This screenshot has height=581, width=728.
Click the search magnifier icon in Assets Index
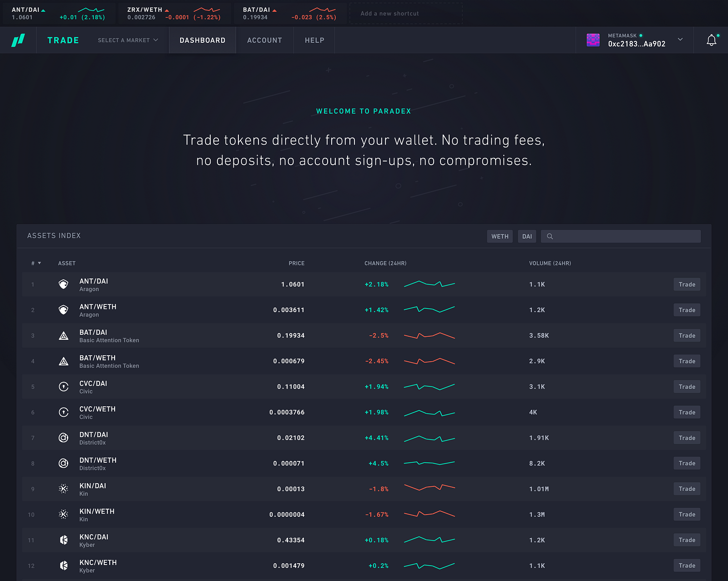(x=550, y=236)
